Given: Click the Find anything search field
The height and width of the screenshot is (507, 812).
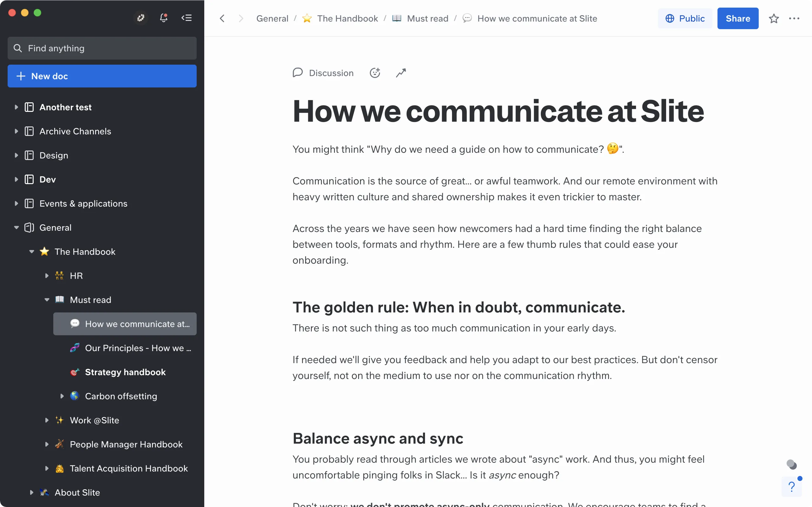Looking at the screenshot, I should tap(102, 48).
